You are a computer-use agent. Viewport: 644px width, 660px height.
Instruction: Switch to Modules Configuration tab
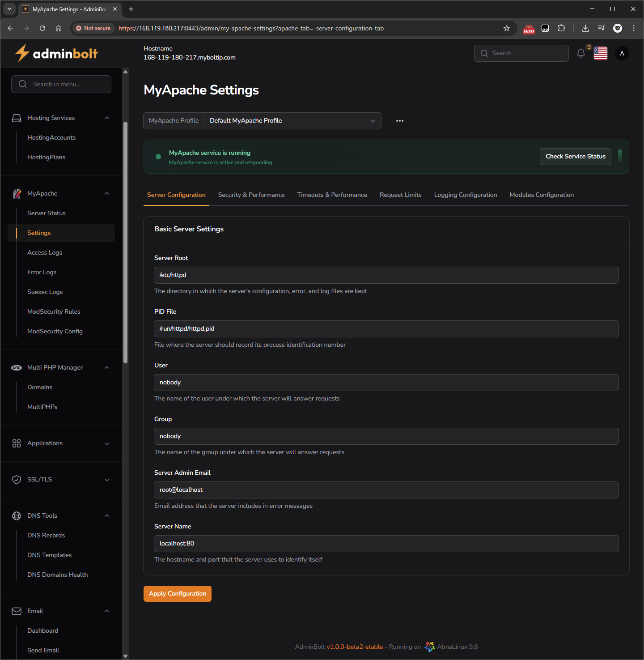click(x=541, y=195)
